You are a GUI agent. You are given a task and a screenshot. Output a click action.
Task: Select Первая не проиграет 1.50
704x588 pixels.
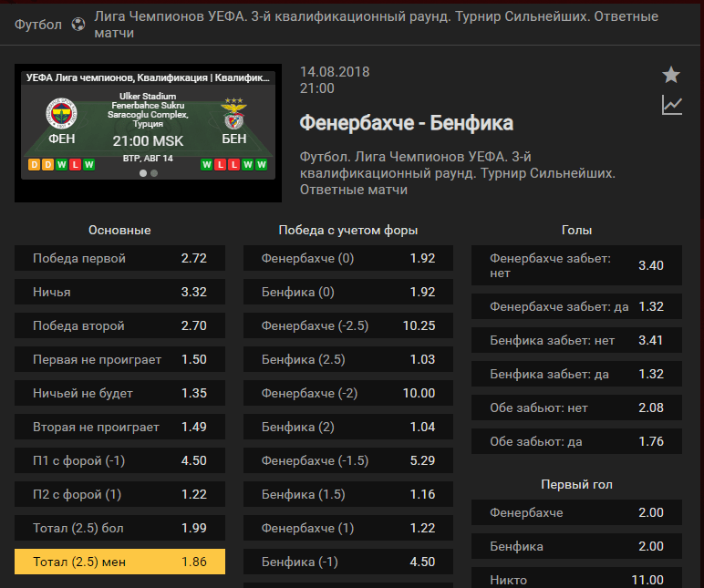(x=119, y=359)
